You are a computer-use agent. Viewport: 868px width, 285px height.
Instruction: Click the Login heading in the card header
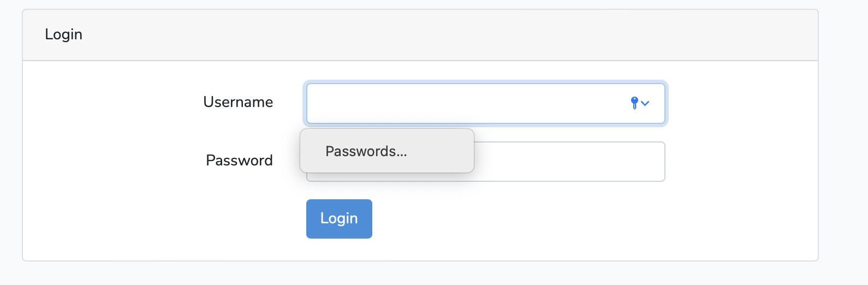point(64,34)
